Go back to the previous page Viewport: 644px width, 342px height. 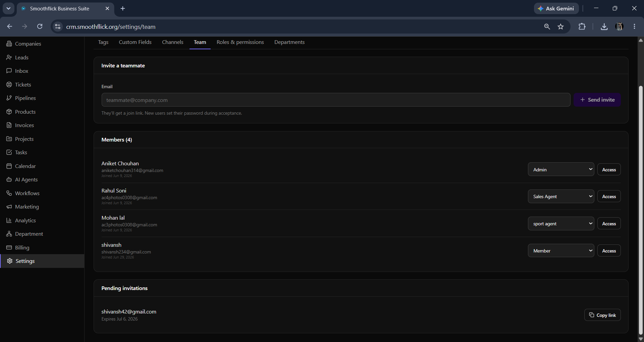click(9, 26)
